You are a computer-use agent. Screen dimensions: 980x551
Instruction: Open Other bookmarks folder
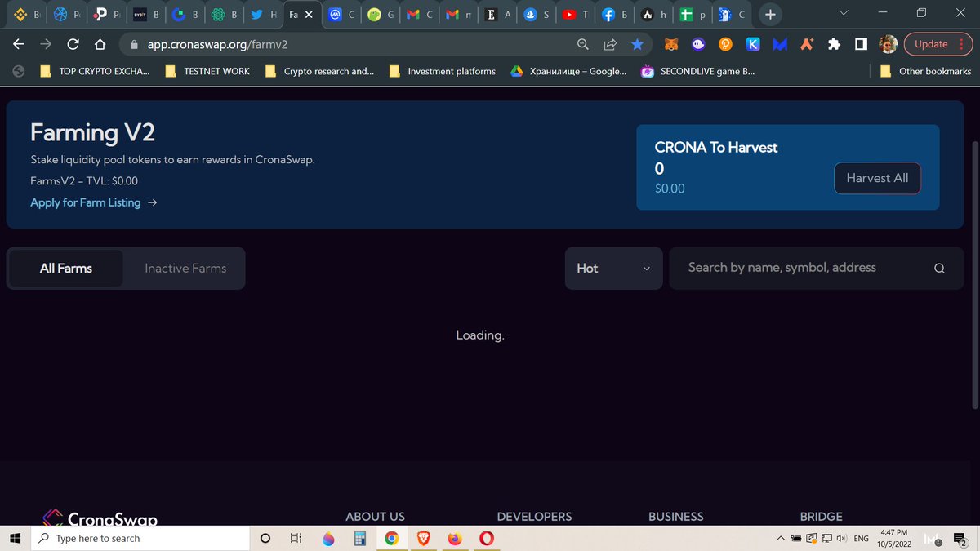pyautogui.click(x=925, y=71)
